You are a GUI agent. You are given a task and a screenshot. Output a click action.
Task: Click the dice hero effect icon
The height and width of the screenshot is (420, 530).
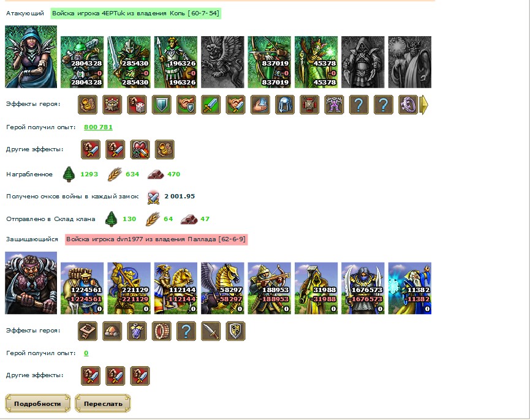click(x=137, y=105)
